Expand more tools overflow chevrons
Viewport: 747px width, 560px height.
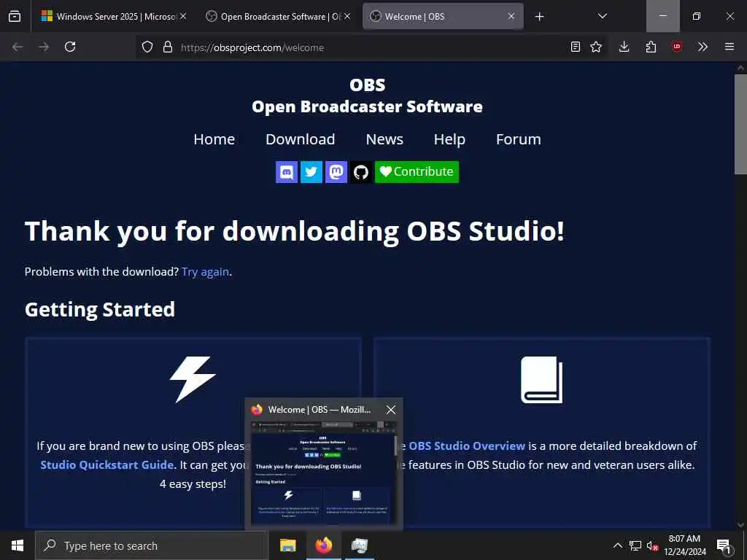click(703, 47)
